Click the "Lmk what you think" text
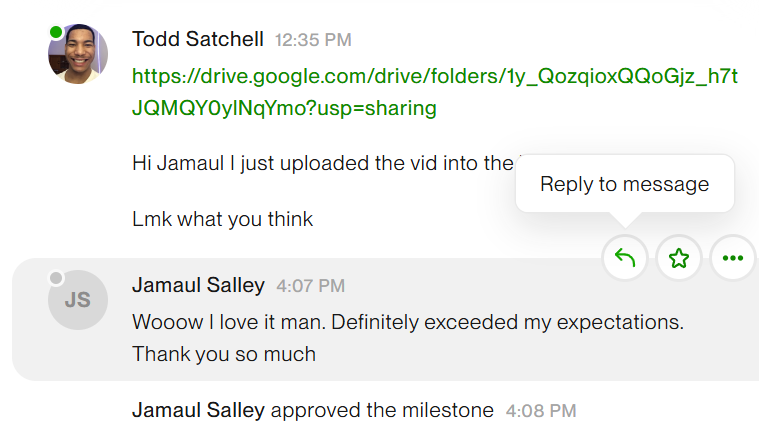The width and height of the screenshot is (759, 436). (222, 219)
